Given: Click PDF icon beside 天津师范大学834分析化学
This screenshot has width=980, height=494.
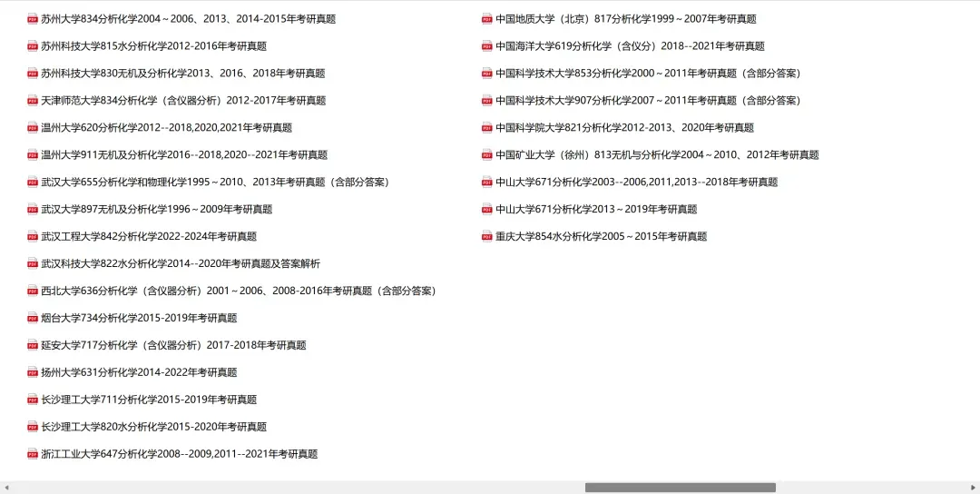Looking at the screenshot, I should pyautogui.click(x=33, y=101).
